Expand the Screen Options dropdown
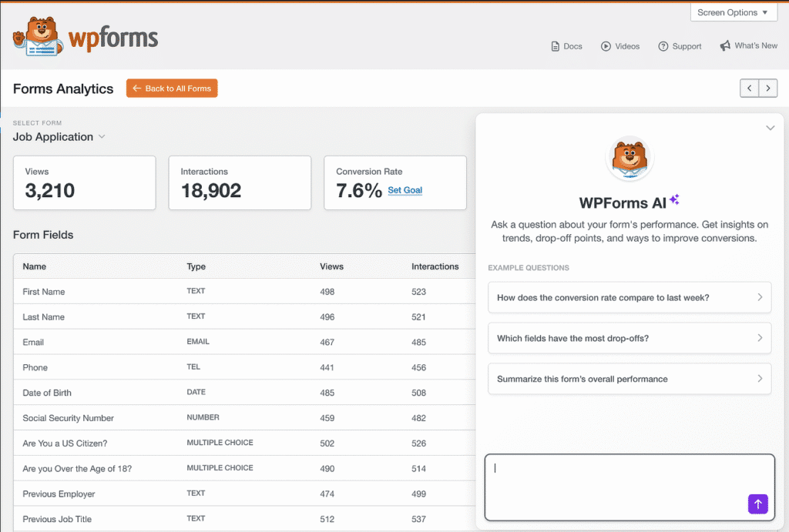 pyautogui.click(x=734, y=12)
